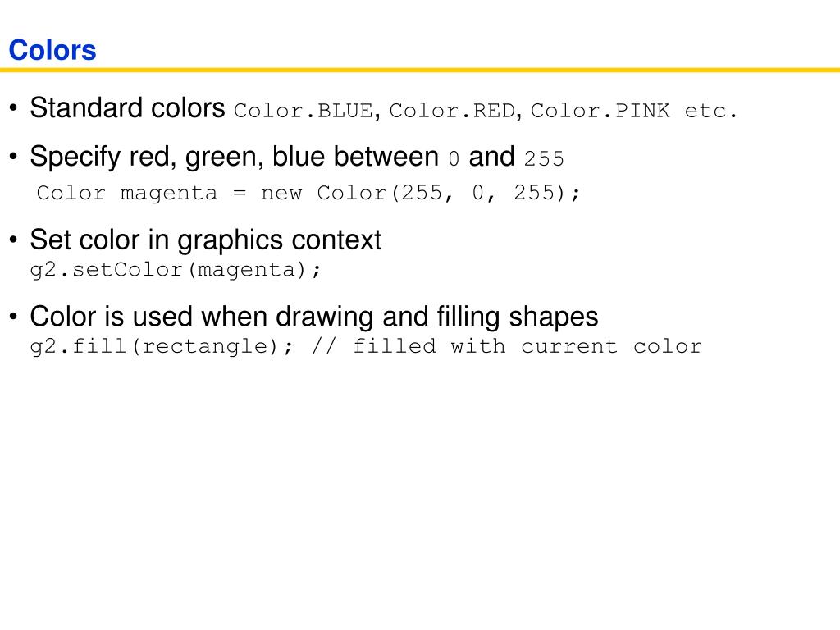Click the bullet before Set color
The width and height of the screenshot is (840, 630).
pyautogui.click(x=13, y=240)
